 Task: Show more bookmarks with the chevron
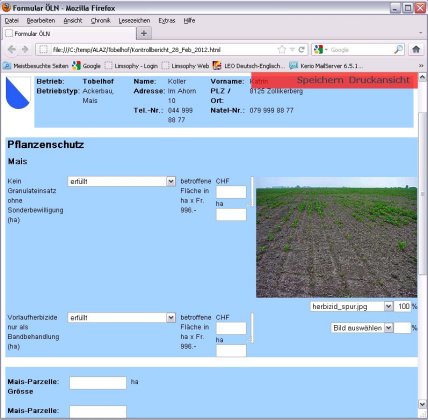point(421,66)
